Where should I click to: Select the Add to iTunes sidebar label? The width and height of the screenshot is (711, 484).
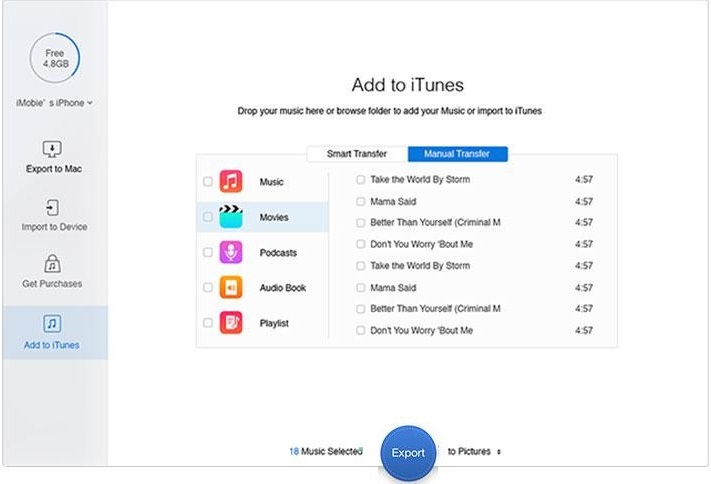click(52, 345)
